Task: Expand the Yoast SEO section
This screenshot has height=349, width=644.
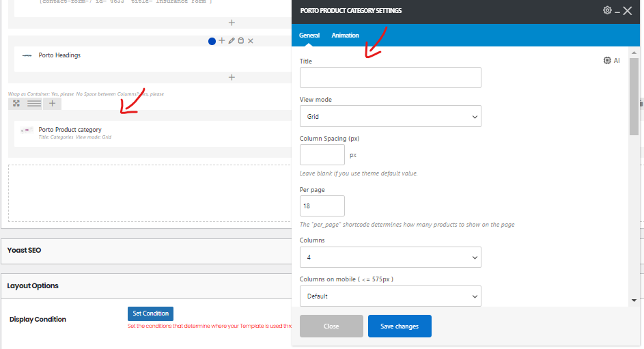Action: coord(145,251)
